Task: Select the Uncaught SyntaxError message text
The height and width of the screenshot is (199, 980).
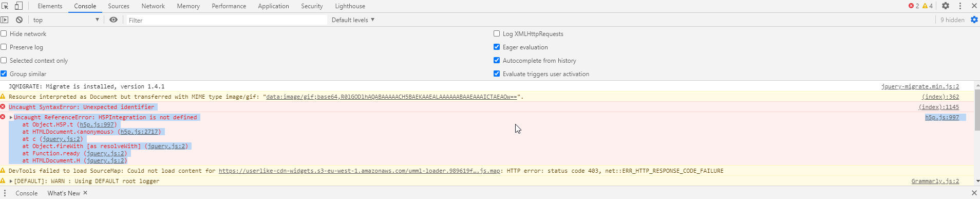Action: click(81, 107)
